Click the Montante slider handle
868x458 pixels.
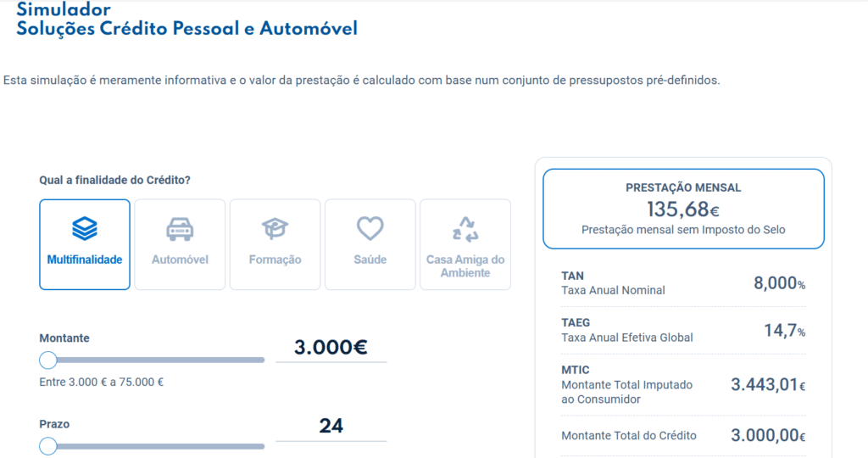pyautogui.click(x=48, y=360)
